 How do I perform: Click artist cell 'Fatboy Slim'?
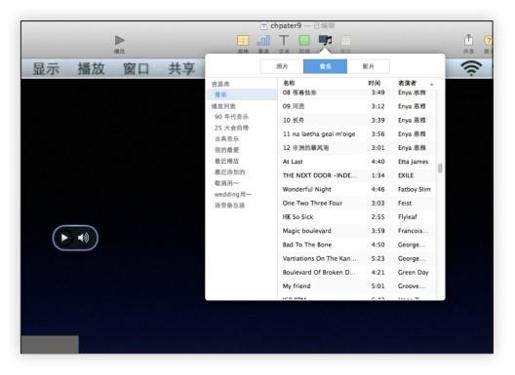(414, 189)
